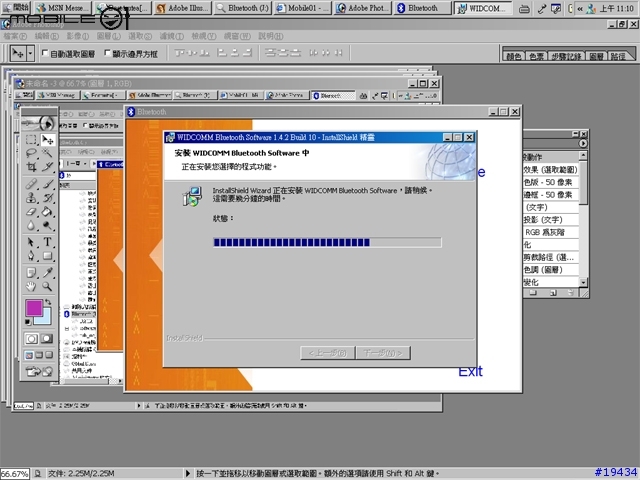Viewport: 640px width, 480px height.
Task: Select the Hand tool
Action: tap(31, 286)
